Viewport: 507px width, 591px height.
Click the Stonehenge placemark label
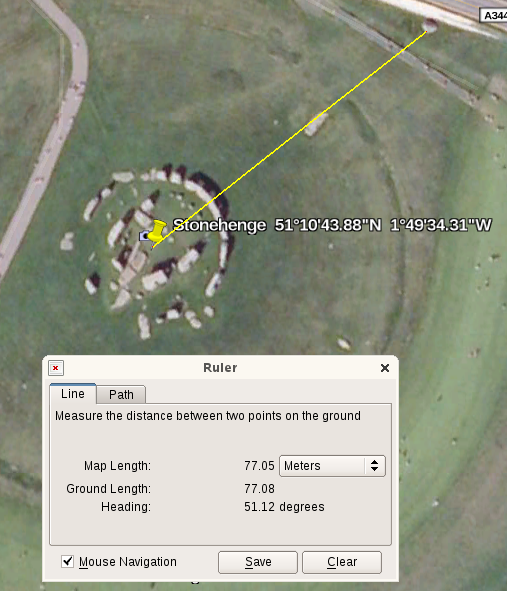(332, 225)
